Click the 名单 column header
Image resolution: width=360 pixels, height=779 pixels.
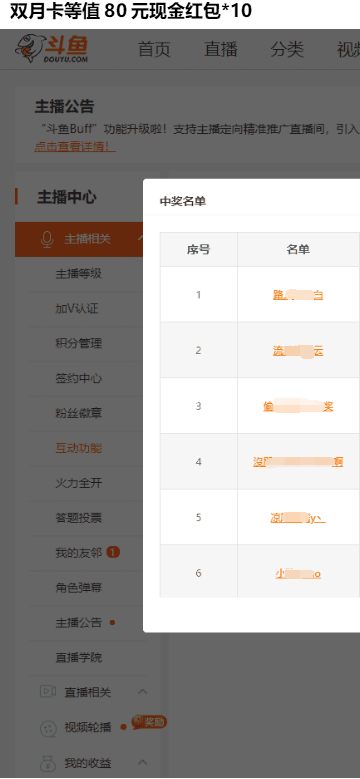pos(298,249)
